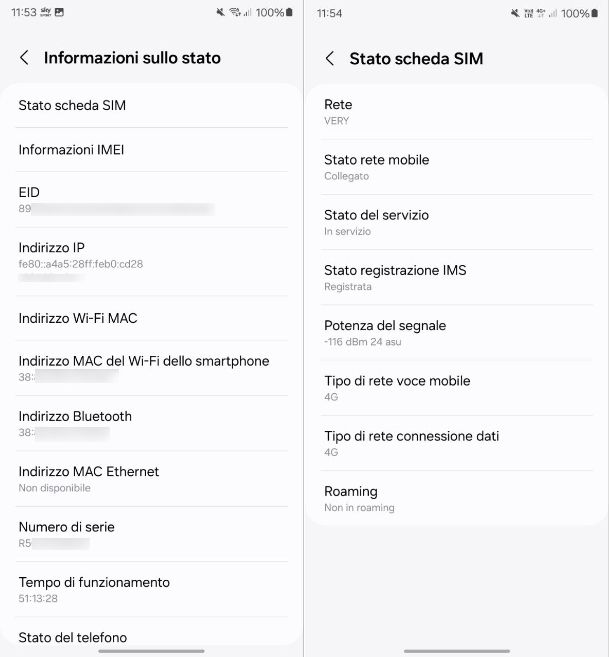The height and width of the screenshot is (657, 610).
Task: Tap Stato scheda SIM page title
Action: coord(416,59)
